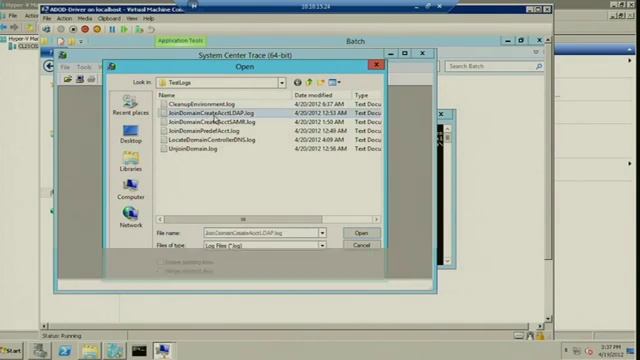Image resolution: width=640 pixels, height=360 pixels.
Task: Expand the Look in TestLogs dropdown
Action: tap(282, 83)
